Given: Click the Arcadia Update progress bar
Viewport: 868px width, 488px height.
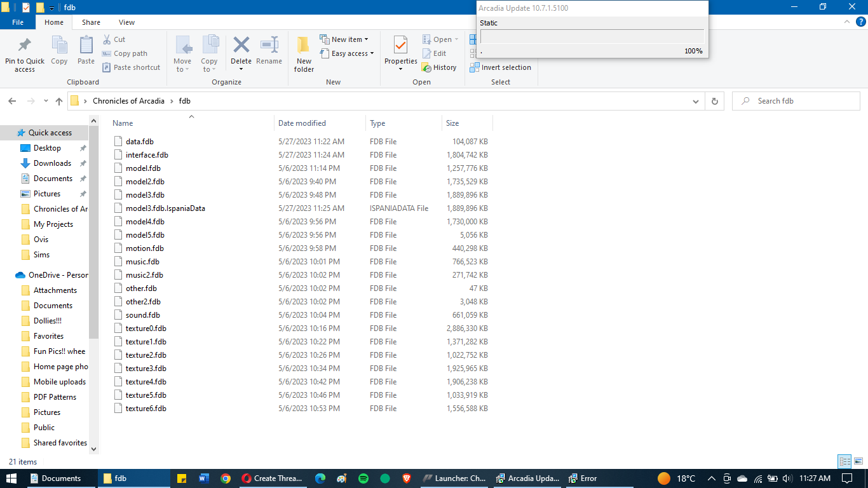Looking at the screenshot, I should click(592, 36).
